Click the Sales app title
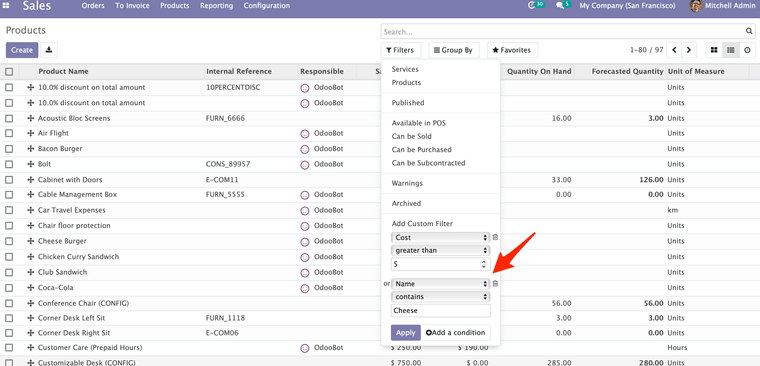The height and width of the screenshot is (366, 760). [x=36, y=6]
